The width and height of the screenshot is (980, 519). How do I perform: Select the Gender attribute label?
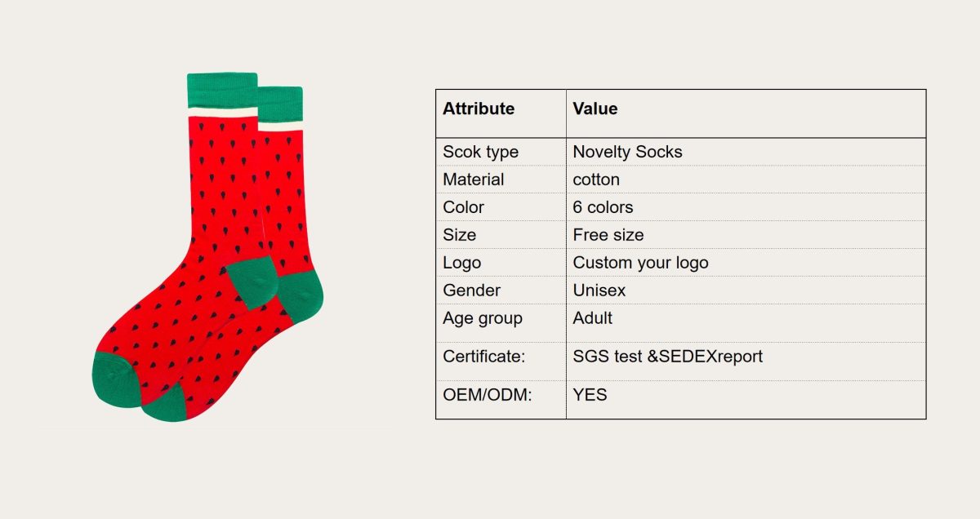click(471, 291)
